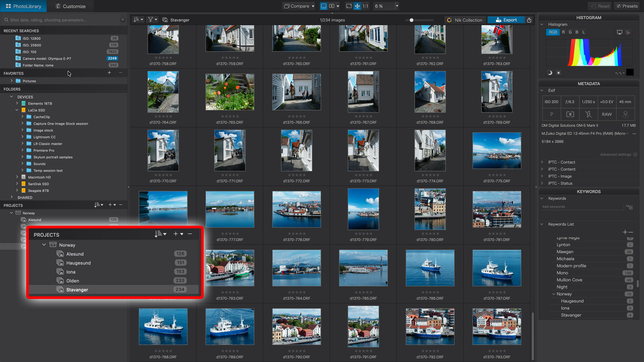Viewport: 644px width, 362px height.
Task: Switch to side-by-side split view
Action: (x=332, y=6)
